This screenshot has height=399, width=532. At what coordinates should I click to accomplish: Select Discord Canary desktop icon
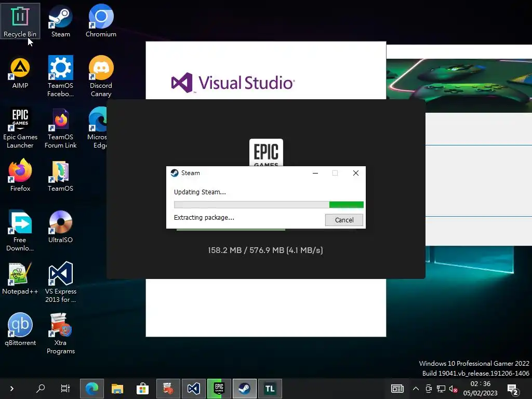coord(101,77)
